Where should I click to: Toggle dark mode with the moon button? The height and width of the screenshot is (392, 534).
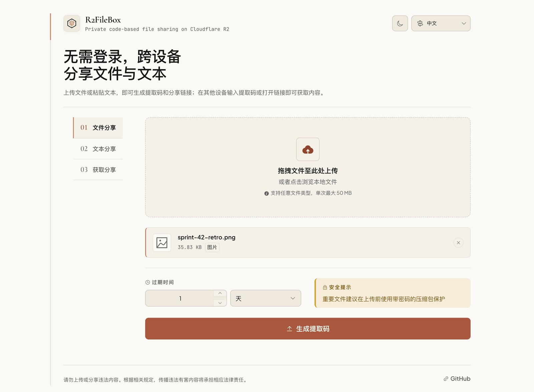pyautogui.click(x=400, y=23)
